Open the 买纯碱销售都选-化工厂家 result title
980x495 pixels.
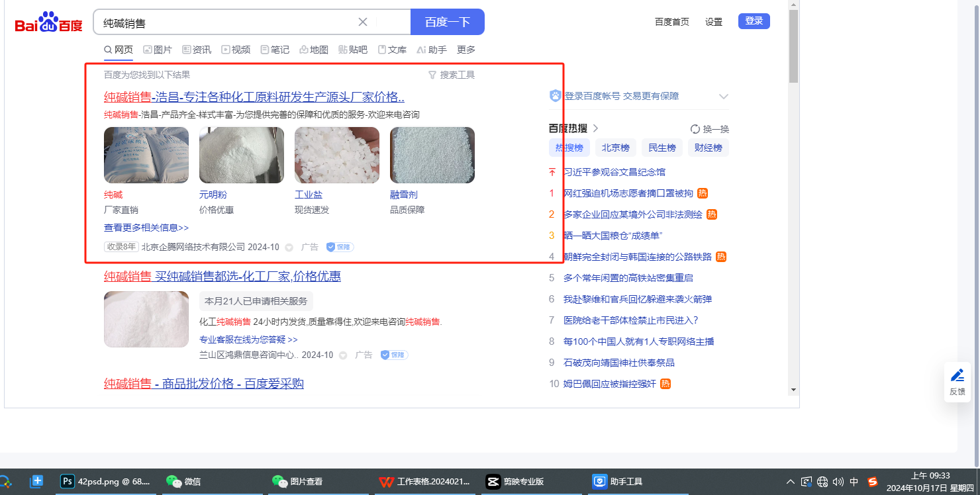tap(222, 276)
